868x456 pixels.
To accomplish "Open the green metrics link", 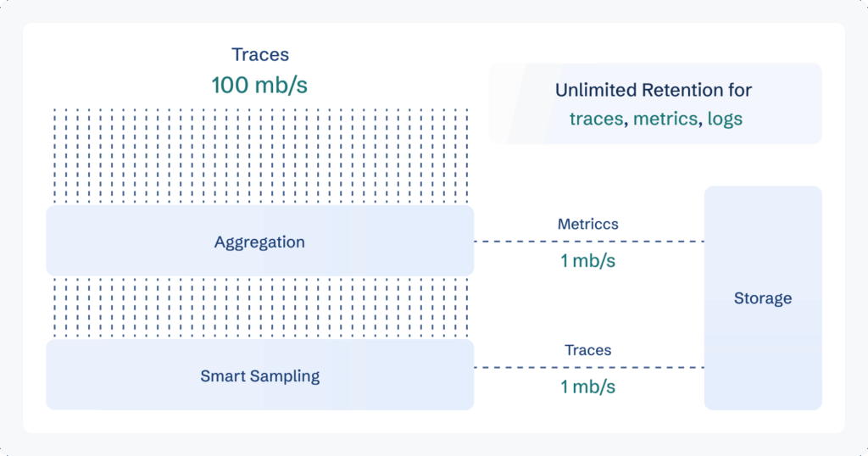I will 665,119.
